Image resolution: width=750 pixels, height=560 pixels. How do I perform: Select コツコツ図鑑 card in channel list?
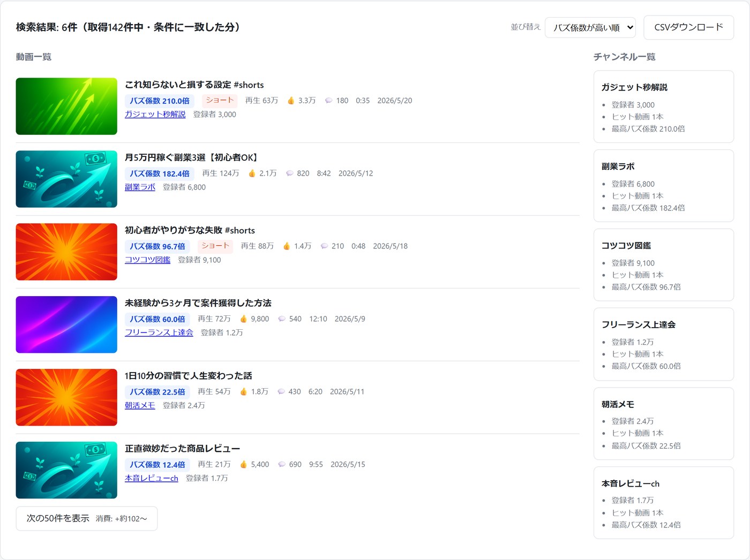click(x=664, y=265)
